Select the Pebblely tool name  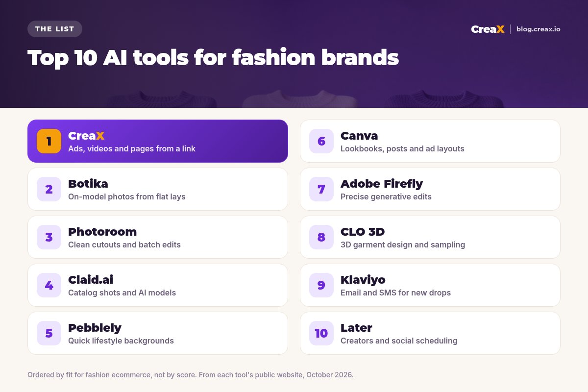coord(95,328)
